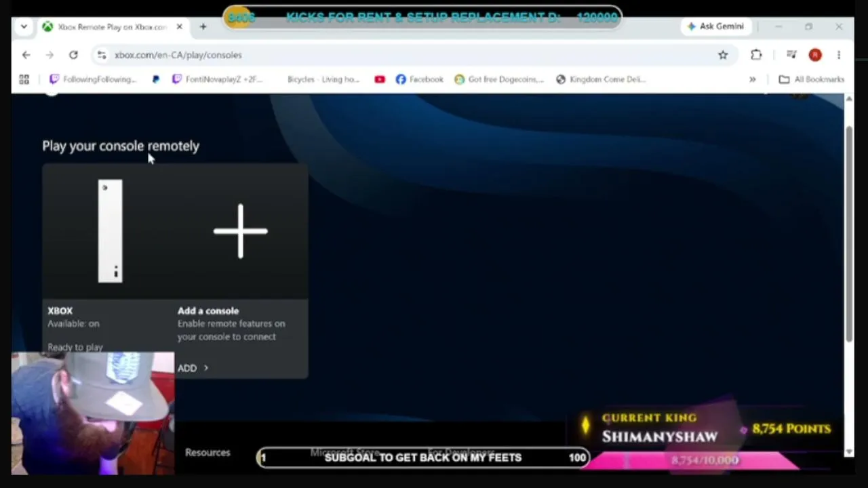Select the XBOX console image to play

110,231
